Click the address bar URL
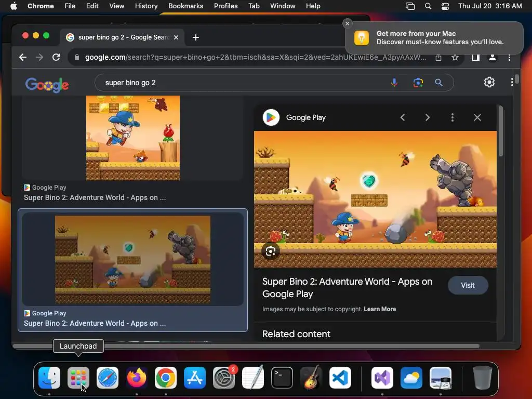532x399 pixels. 255,57
